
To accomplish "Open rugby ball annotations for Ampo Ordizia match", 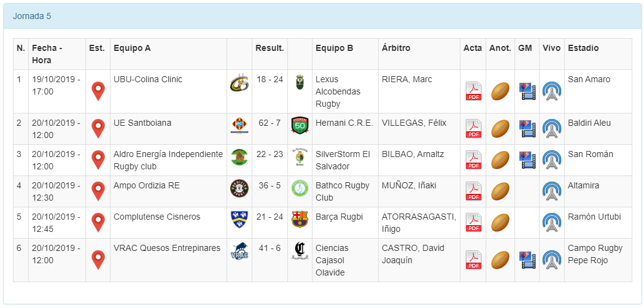I will (500, 191).
